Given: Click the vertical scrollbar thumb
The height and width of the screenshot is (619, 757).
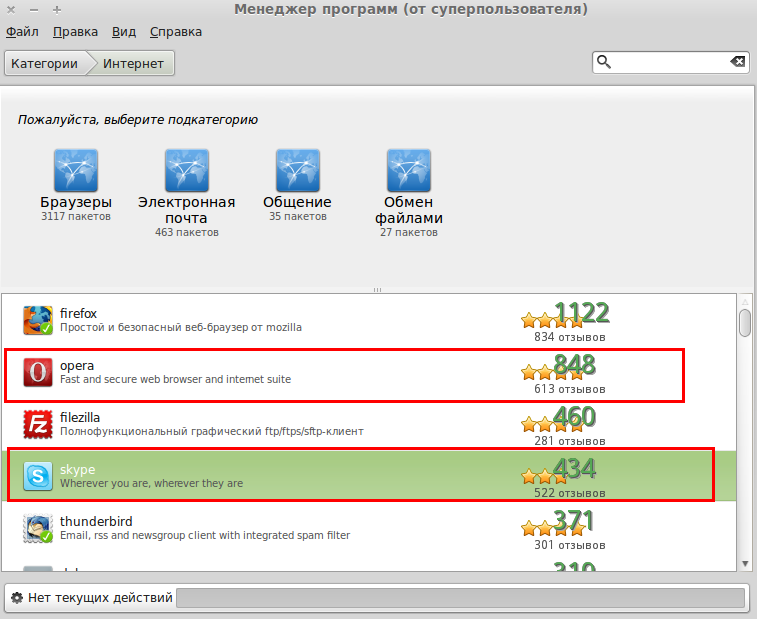Looking at the screenshot, I should coord(745,323).
